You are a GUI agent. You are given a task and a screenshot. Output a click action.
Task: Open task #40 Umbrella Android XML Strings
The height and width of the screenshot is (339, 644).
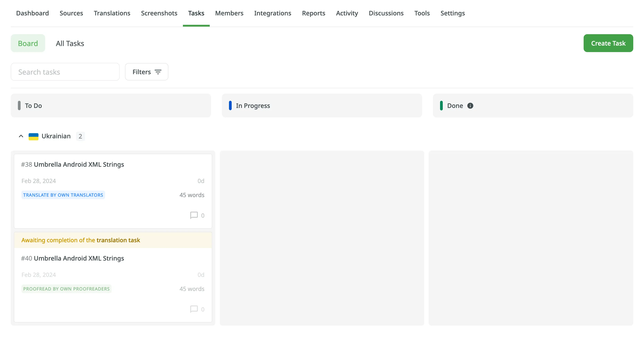point(78,258)
